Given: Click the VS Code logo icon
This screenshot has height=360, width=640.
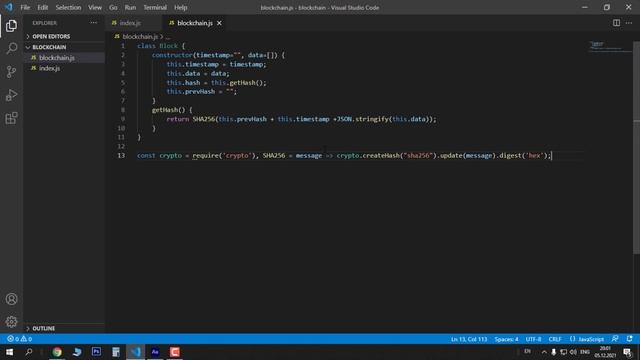Looking at the screenshot, I should 9,7.
